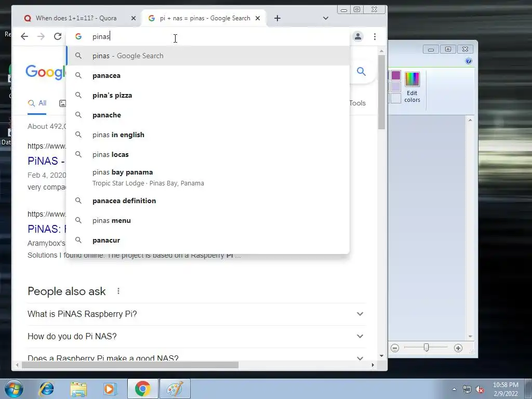Pick the 'pina's pizza' suggestion
This screenshot has height=399, width=532.
click(208, 96)
